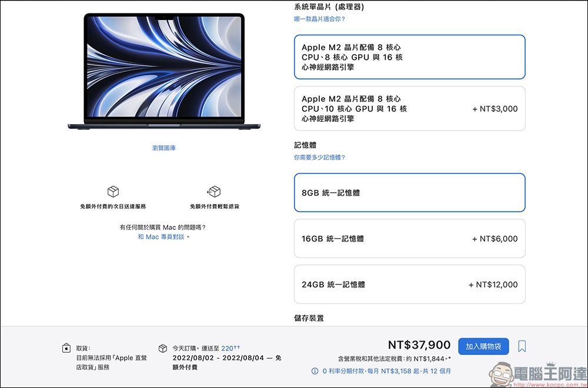Click 目前無法採用 Apple 直營店取貨 text
588x388 pixels.
pyautogui.click(x=111, y=363)
